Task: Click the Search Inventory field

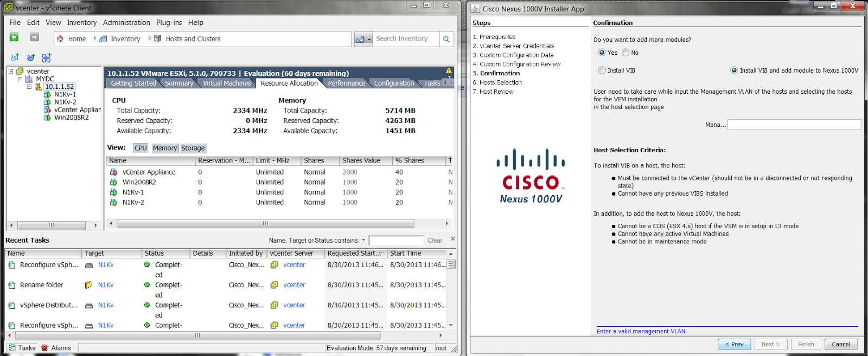Action: (x=406, y=39)
